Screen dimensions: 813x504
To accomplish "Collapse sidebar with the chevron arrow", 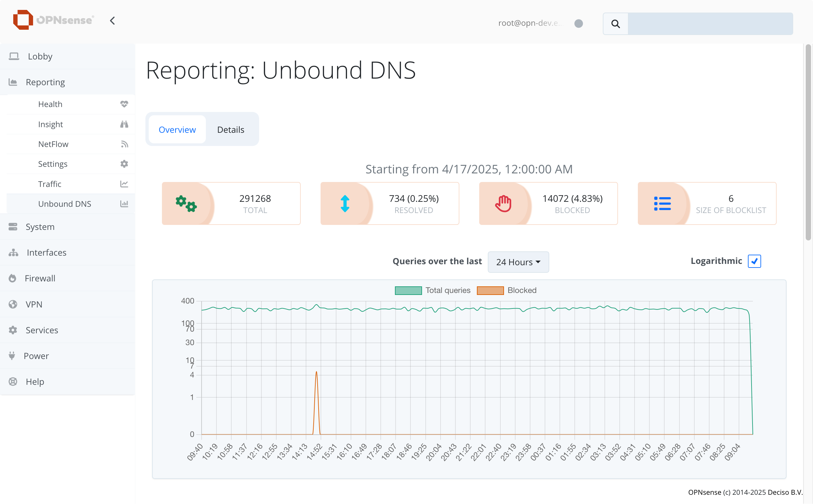I will [112, 21].
